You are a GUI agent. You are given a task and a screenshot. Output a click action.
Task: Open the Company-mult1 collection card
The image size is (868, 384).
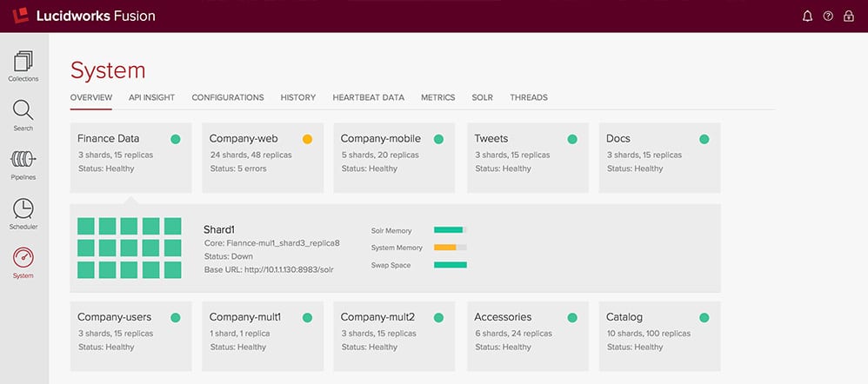coord(263,336)
